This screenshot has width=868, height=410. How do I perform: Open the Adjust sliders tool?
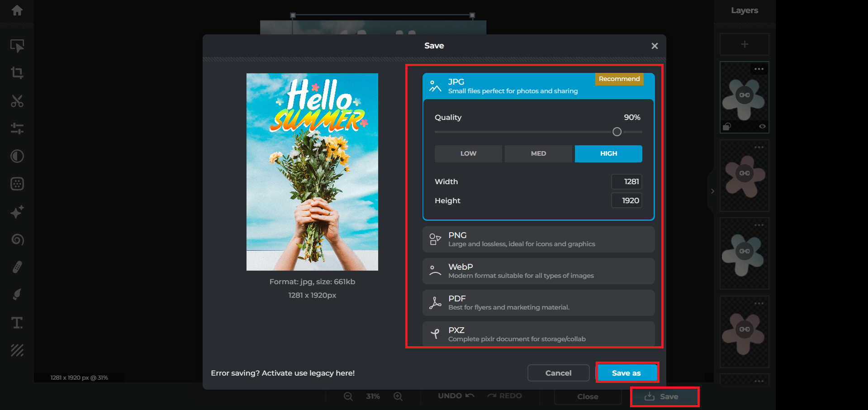[17, 129]
